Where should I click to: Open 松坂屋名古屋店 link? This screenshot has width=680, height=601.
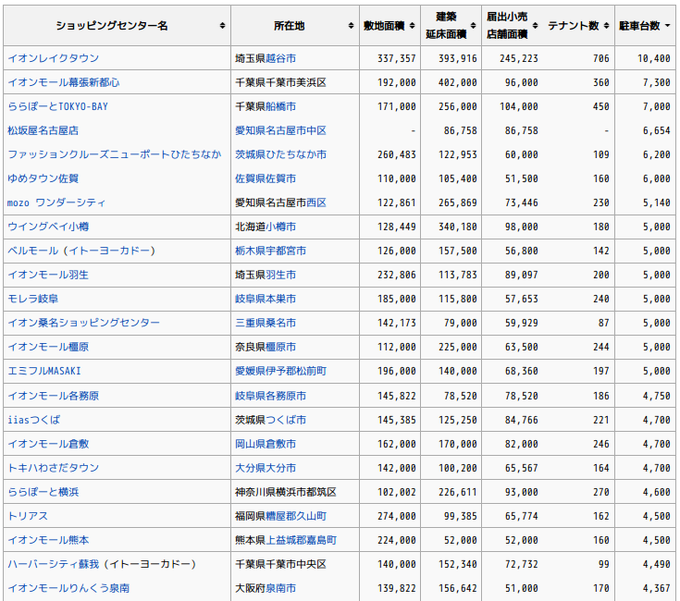coord(43,131)
